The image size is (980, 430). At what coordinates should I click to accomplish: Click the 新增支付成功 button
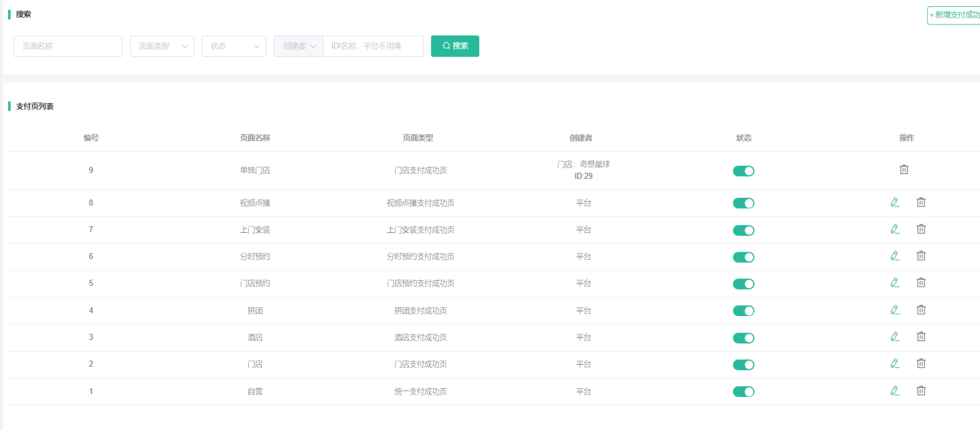point(954,15)
